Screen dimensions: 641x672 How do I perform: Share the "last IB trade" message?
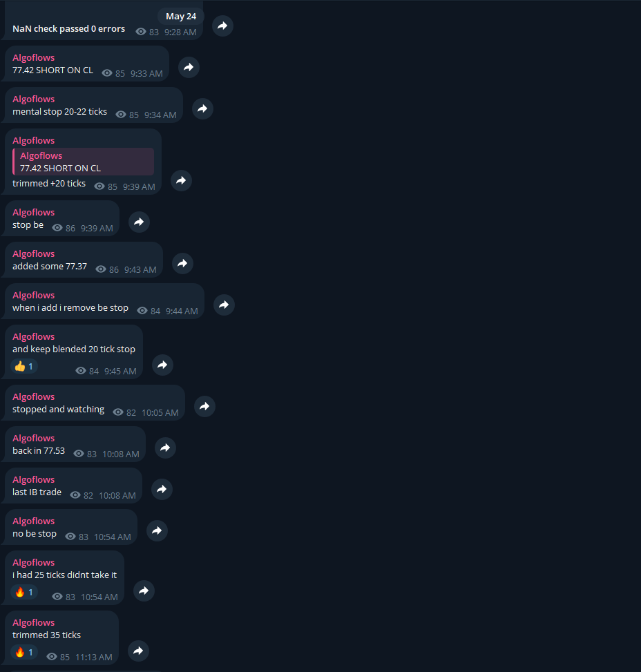[x=162, y=489]
